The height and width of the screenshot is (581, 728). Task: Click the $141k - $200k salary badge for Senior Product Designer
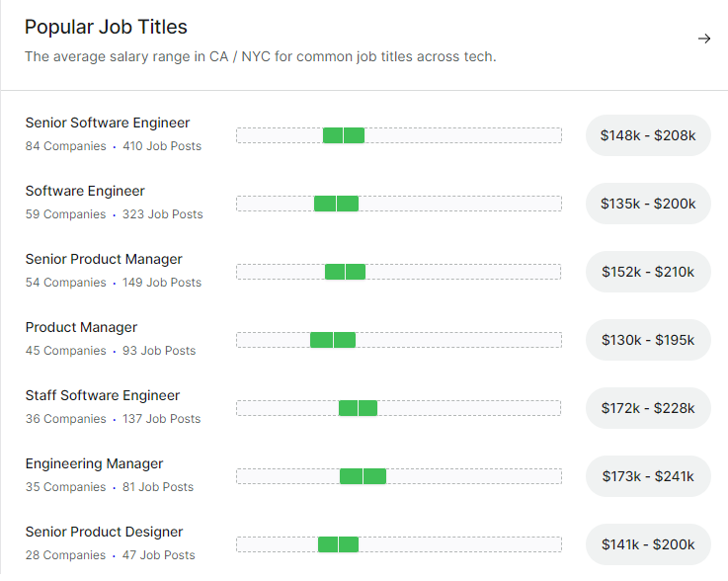click(648, 544)
